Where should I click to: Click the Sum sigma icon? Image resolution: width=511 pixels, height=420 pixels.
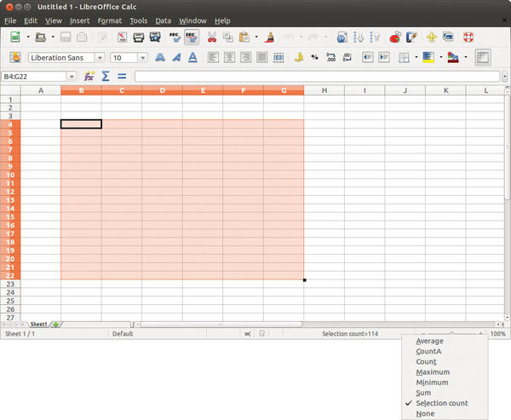coord(106,77)
